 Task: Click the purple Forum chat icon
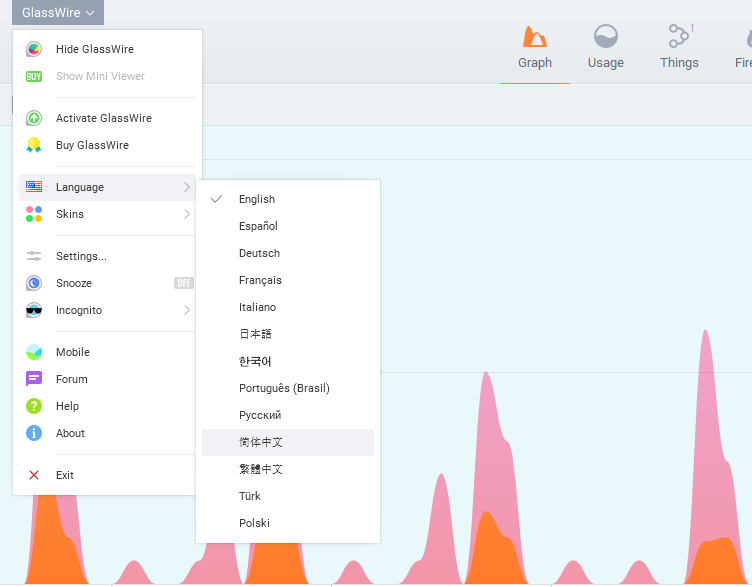(x=34, y=379)
